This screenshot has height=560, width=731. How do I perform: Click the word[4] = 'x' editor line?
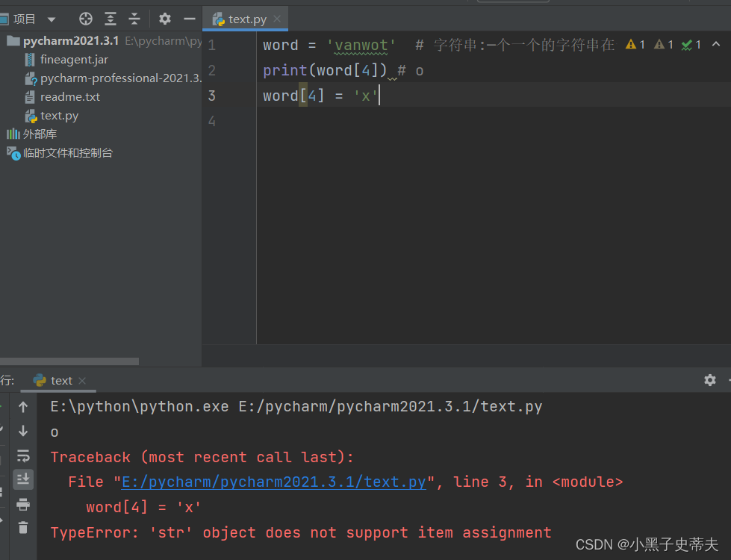click(x=321, y=96)
